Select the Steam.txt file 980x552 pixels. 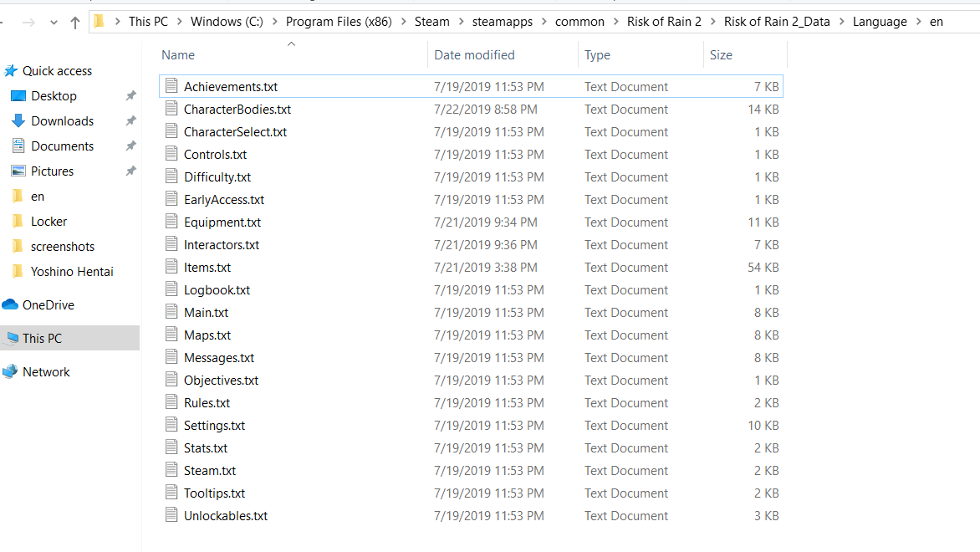click(x=209, y=470)
